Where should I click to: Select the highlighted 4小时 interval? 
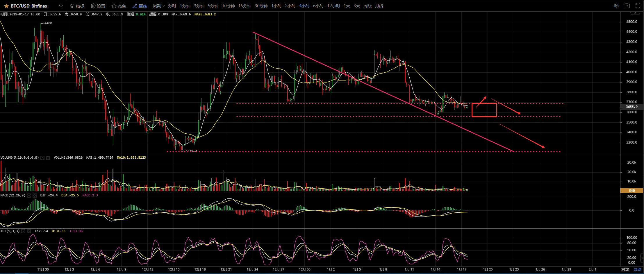point(304,6)
